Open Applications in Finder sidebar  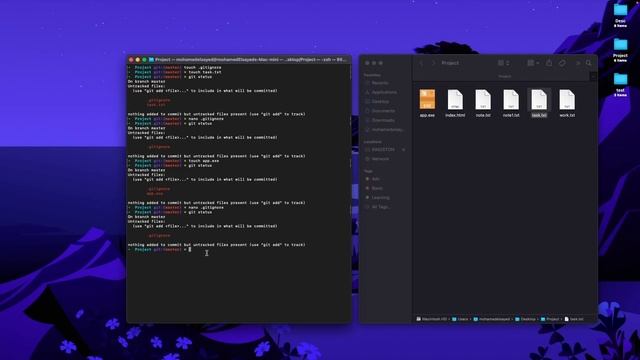pyautogui.click(x=384, y=92)
